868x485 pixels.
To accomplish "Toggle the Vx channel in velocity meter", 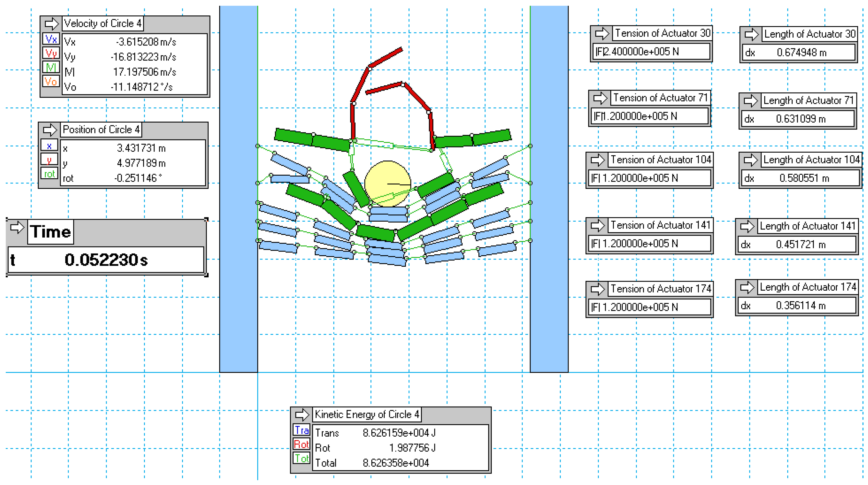I will pos(51,39).
